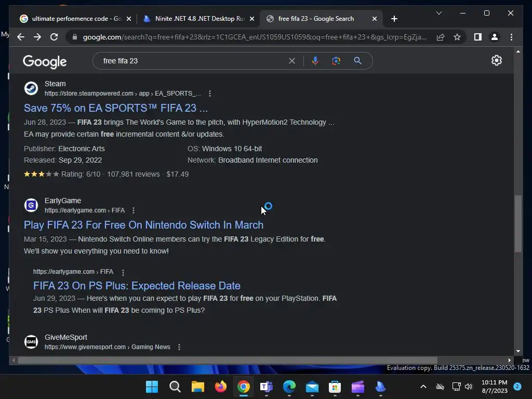Show hidden system tray icons
Screen dimensions: 532x399
coord(423,387)
